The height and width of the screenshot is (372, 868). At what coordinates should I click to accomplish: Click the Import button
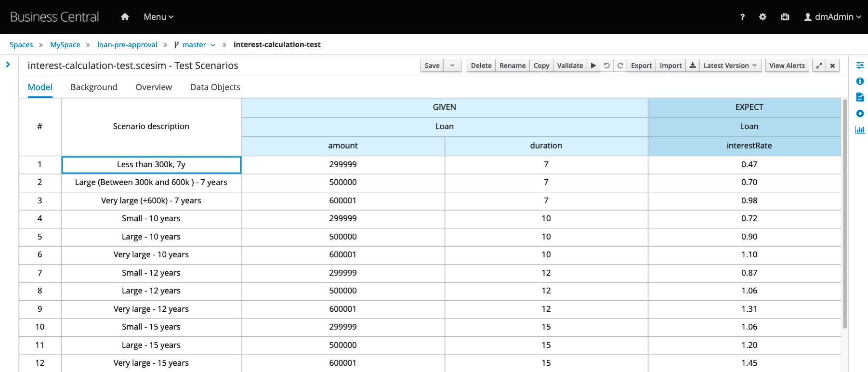click(671, 66)
